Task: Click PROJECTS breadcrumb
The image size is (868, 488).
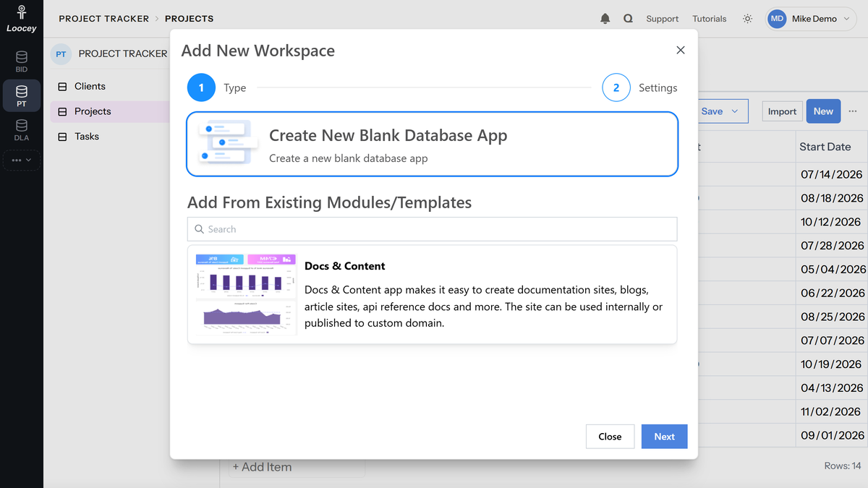Action: (x=189, y=19)
